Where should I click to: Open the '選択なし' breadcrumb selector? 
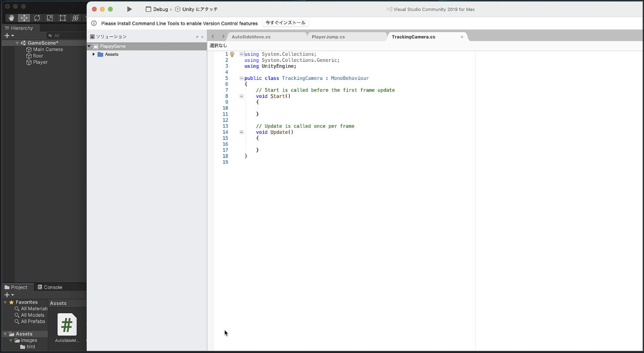click(219, 45)
